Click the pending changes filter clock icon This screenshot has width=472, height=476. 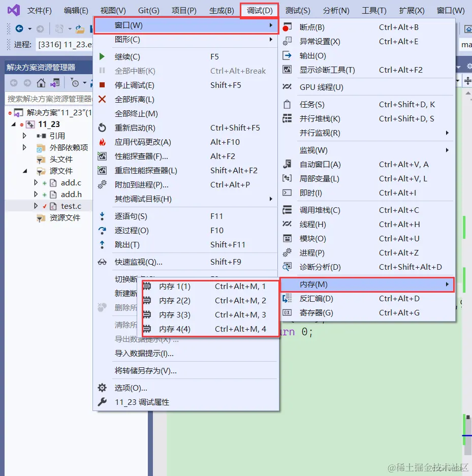pos(75,83)
